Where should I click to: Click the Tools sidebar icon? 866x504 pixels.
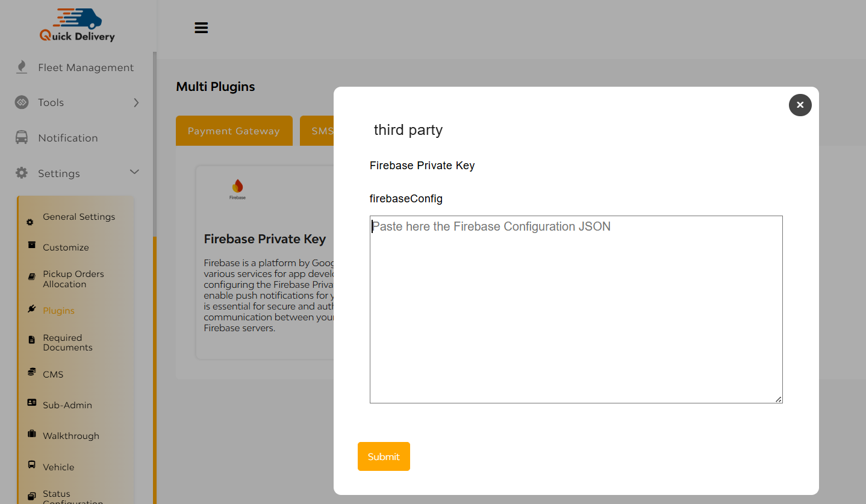22,102
